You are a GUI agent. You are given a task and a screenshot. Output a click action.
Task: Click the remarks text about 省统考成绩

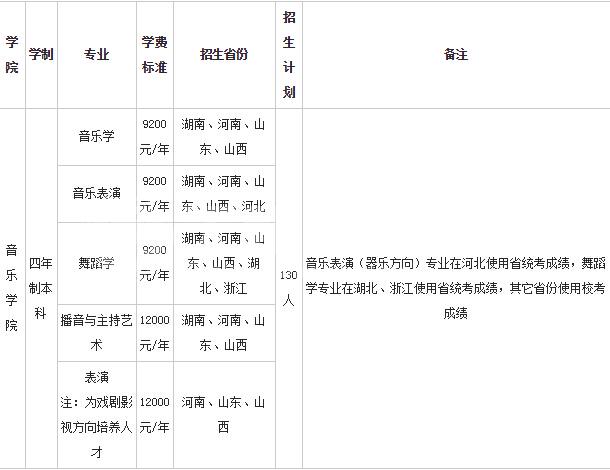click(456, 287)
